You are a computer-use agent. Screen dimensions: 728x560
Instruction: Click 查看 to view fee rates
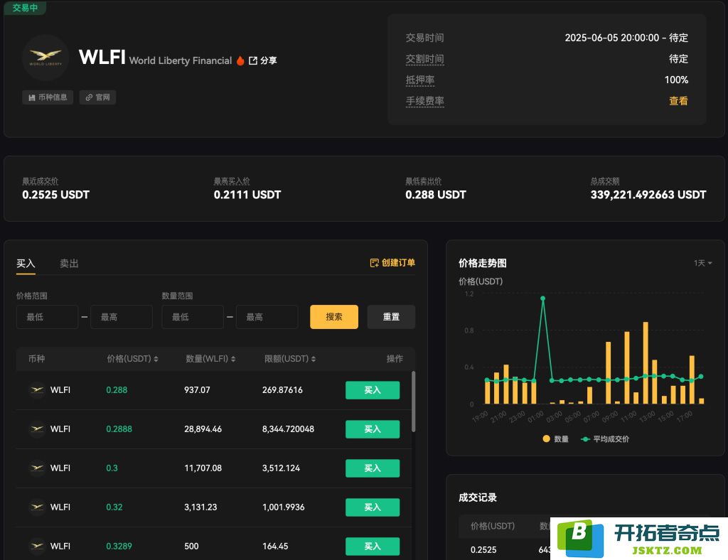pos(678,101)
